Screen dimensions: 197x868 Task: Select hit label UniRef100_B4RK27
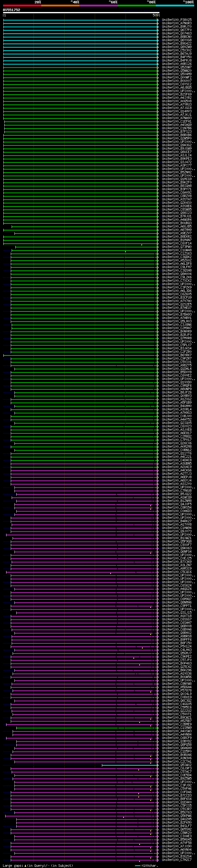click(177, 521)
